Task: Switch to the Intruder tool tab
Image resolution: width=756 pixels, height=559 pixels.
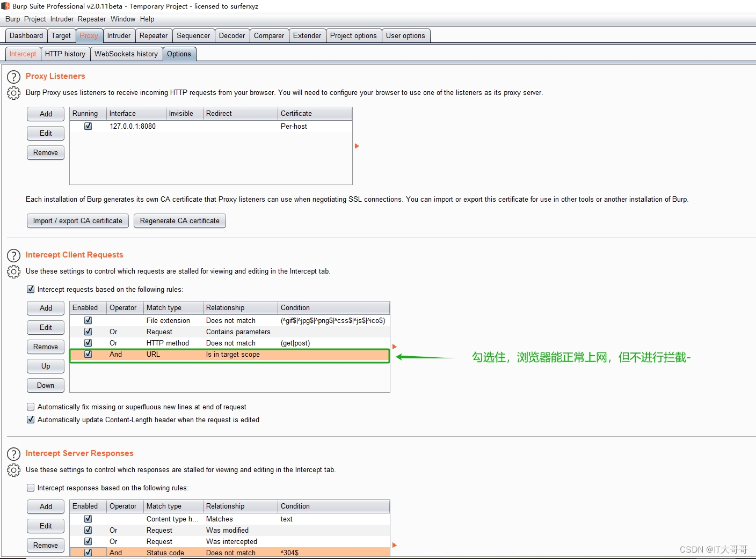Action: pos(119,36)
